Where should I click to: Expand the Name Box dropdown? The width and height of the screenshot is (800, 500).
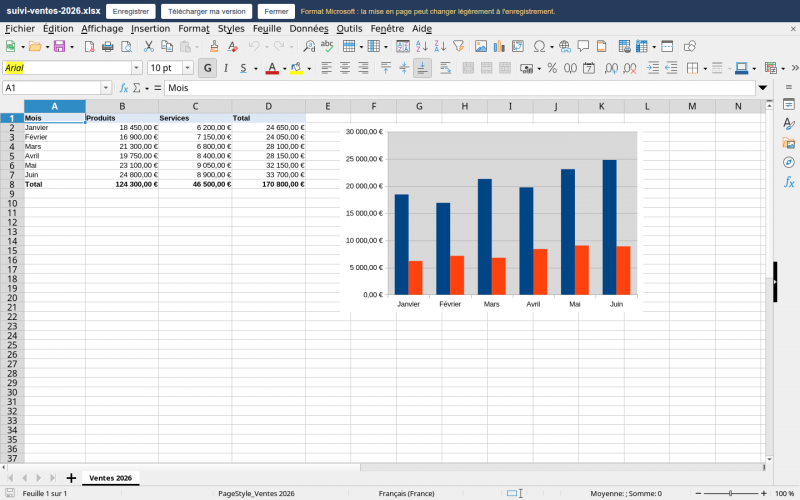(106, 88)
